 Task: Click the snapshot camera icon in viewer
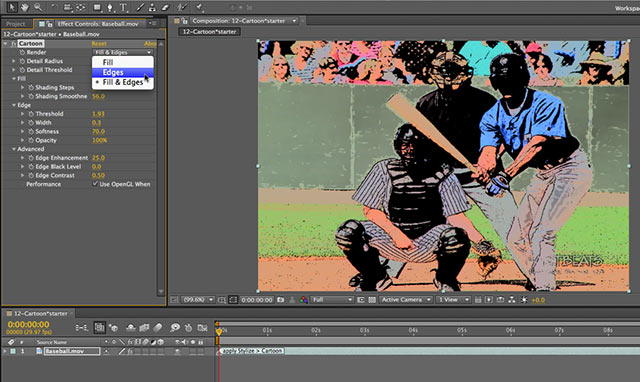(280, 300)
